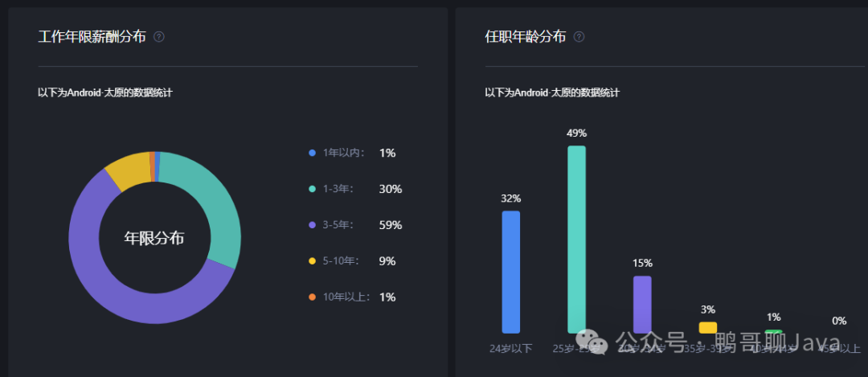This screenshot has height=377, width=868.
Task: Click the help icon beside 工作年限薪酬分布
Action: pyautogui.click(x=159, y=37)
